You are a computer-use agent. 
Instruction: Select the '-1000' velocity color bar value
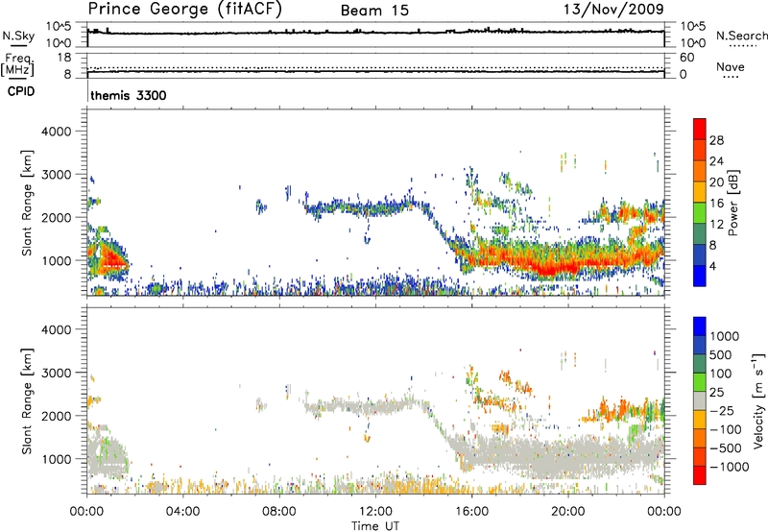click(x=729, y=467)
